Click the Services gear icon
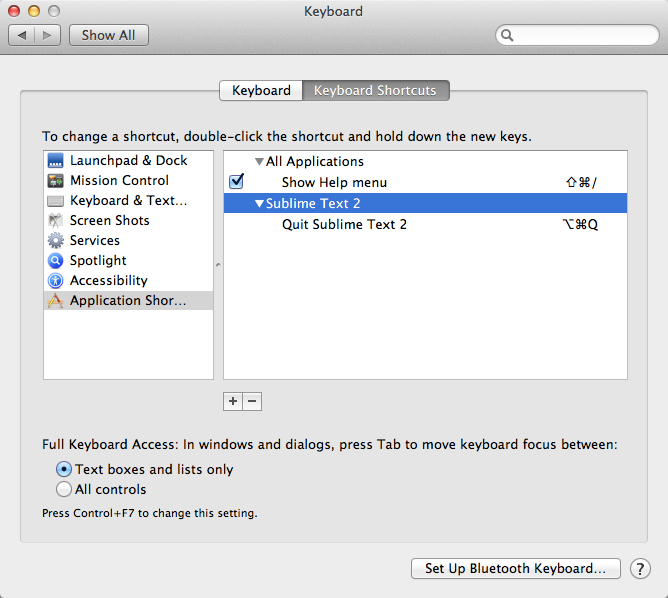 [x=55, y=241]
